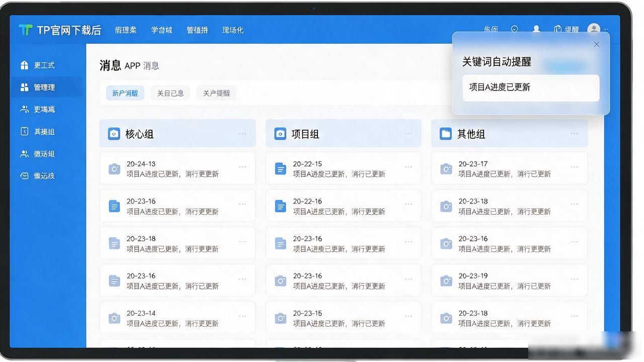The image size is (644, 362).
Task: Open the more options menu for 其他组
Action: pos(575,134)
